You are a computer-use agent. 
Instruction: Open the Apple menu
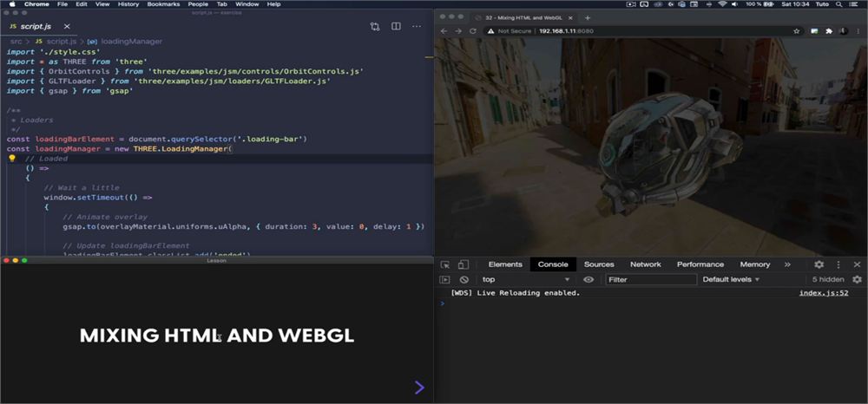(x=12, y=3)
